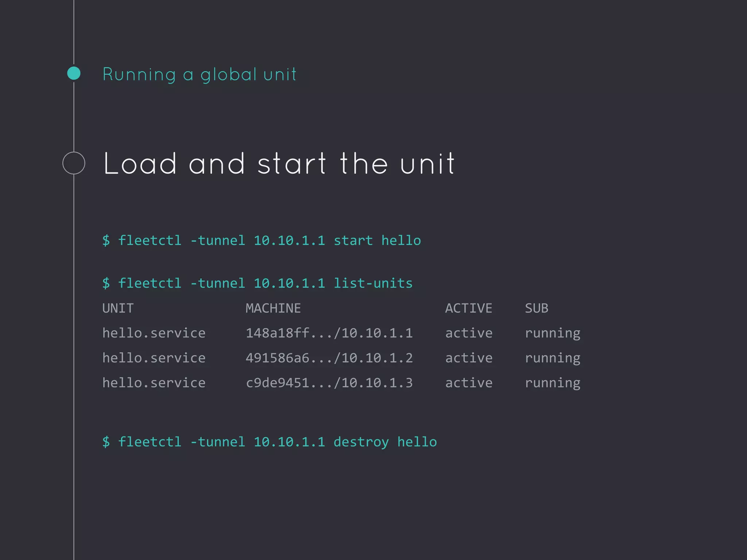Click 'running' in the 10.10.1.1 row
This screenshot has height=560, width=747.
(x=553, y=334)
